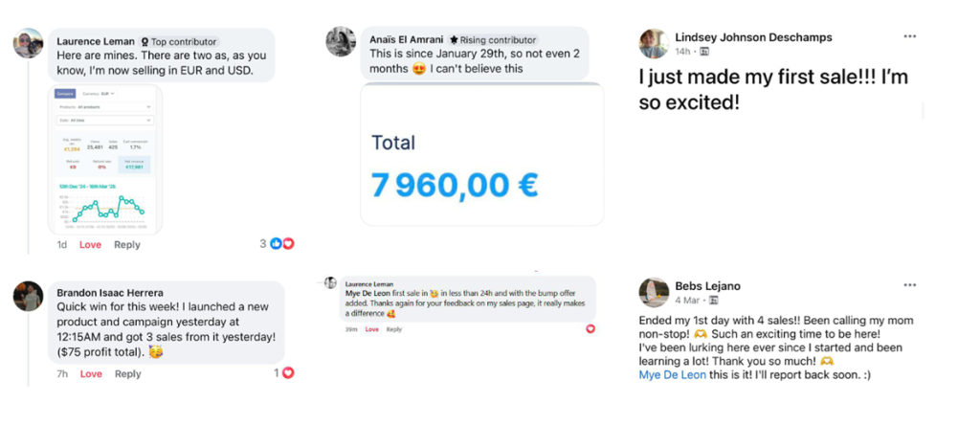Click Anaïs El Amrani's profile picture
The height and width of the screenshot is (425, 980).
341,41
